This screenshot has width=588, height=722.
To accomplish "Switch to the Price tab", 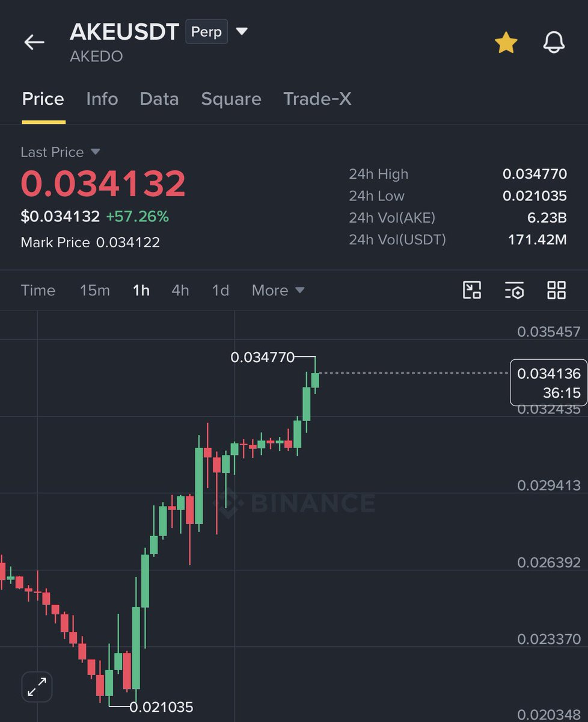I will click(x=43, y=99).
